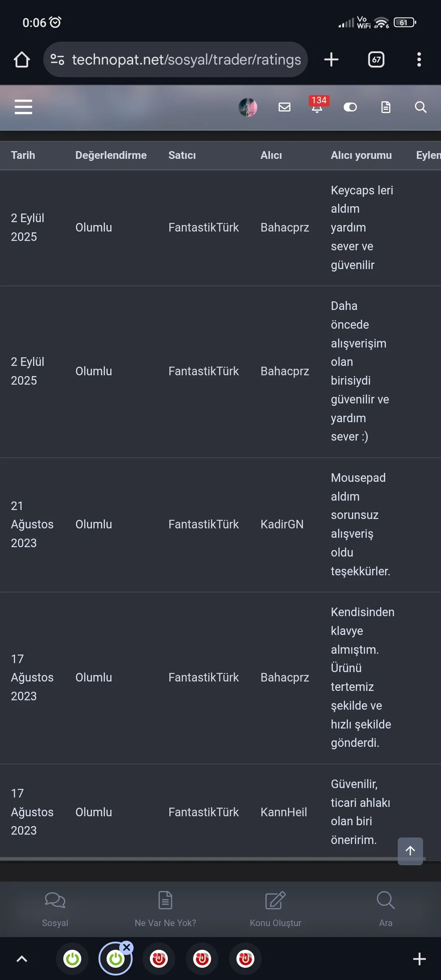Tap the scroll-to-top arrow button
Image resolution: width=441 pixels, height=980 pixels.
point(410,851)
